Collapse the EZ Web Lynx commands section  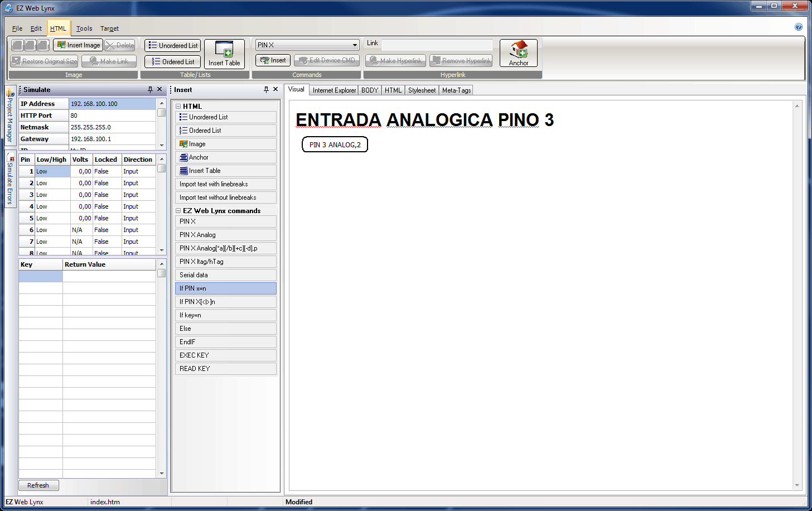point(178,211)
